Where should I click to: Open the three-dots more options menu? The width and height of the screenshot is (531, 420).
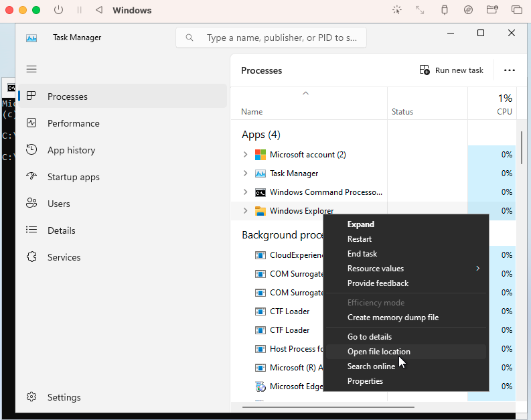click(510, 70)
